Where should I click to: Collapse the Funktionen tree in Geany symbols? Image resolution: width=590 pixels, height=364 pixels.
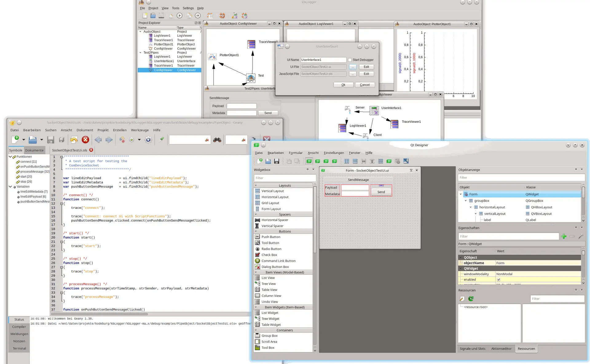(x=10, y=157)
